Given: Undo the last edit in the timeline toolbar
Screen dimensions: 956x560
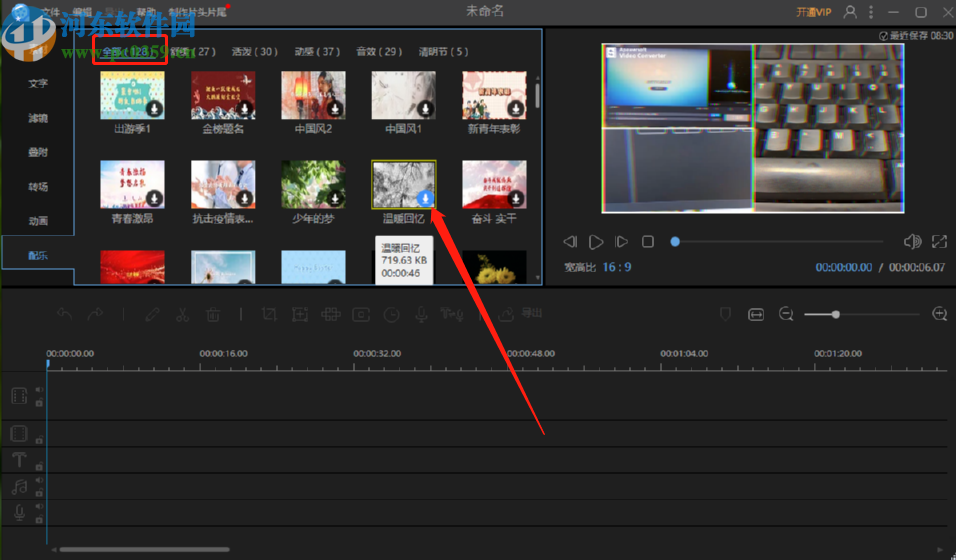Looking at the screenshot, I should [65, 314].
